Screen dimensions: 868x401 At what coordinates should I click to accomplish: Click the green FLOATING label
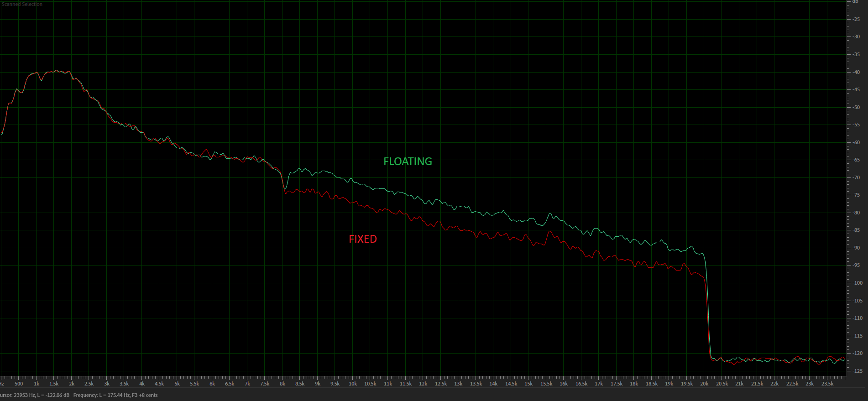pos(408,161)
